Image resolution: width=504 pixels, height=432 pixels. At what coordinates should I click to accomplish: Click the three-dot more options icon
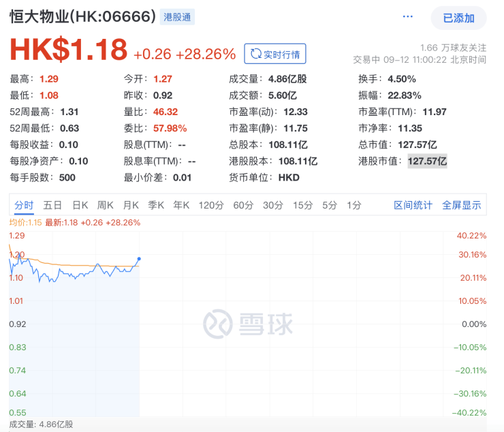point(408,16)
